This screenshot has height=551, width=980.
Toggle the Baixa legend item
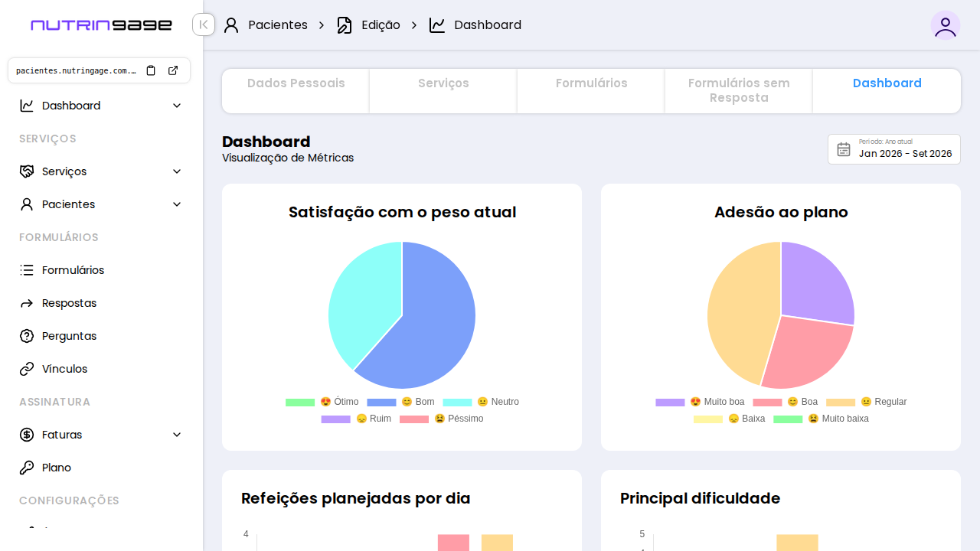point(730,419)
